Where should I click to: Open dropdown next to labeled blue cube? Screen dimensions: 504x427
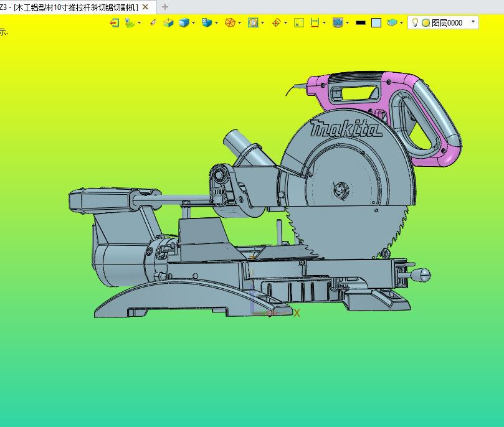click(216, 23)
